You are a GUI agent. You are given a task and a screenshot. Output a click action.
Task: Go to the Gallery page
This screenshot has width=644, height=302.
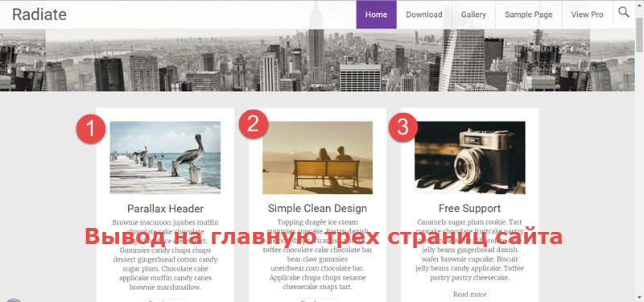pyautogui.click(x=473, y=14)
